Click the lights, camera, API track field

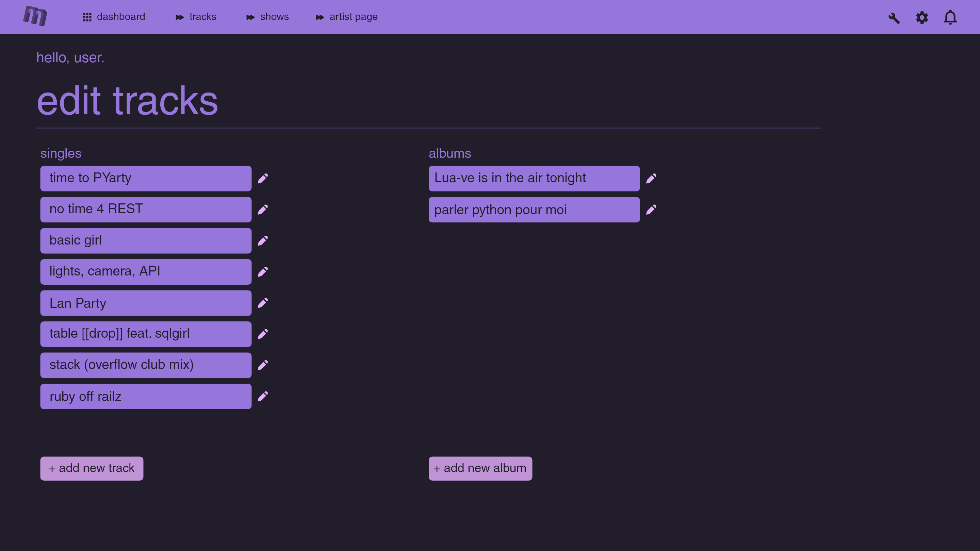[146, 272]
